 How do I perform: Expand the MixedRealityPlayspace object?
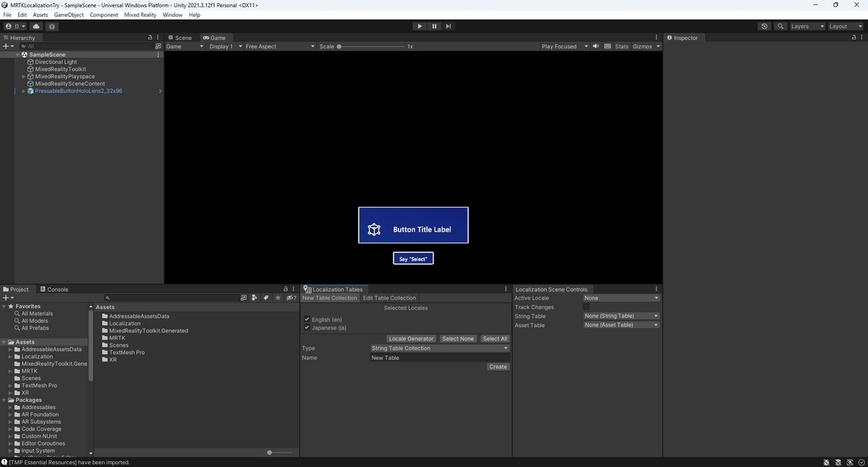(23, 76)
